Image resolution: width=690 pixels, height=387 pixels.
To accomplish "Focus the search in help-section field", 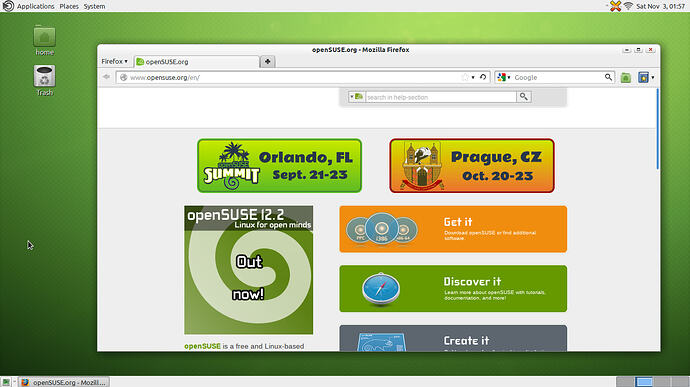I will click(x=440, y=97).
